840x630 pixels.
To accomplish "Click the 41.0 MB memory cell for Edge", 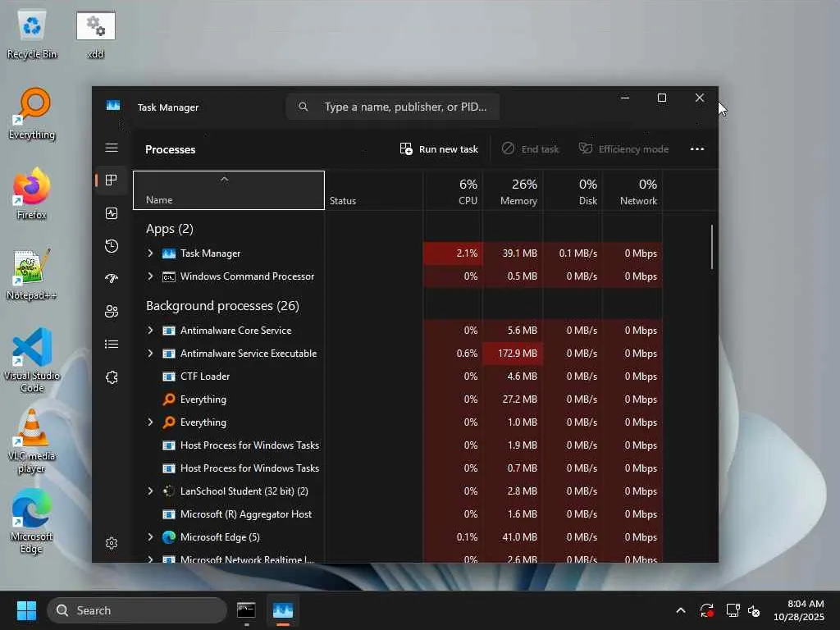I will (514, 536).
